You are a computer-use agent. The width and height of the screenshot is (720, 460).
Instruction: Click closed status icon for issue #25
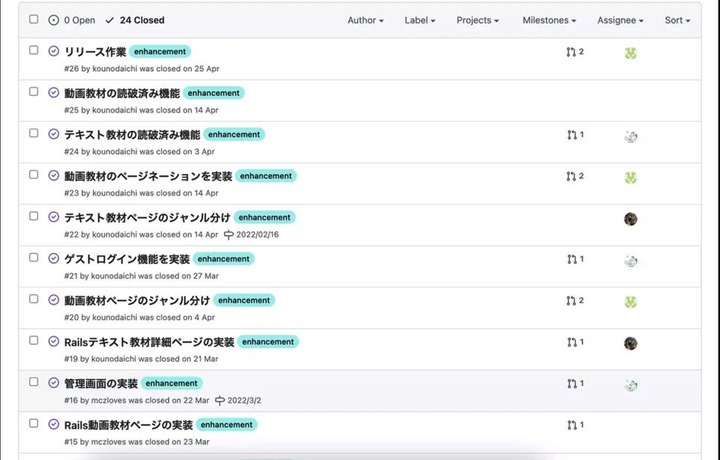pos(54,92)
